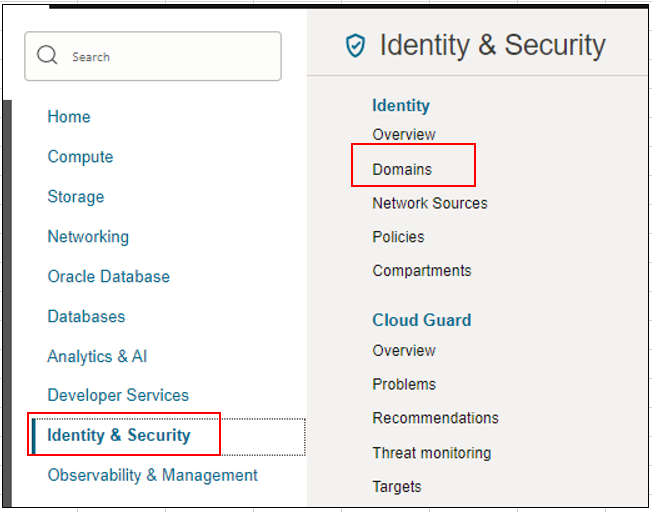Click the magnifier search icon
The image size is (652, 512).
click(x=47, y=55)
